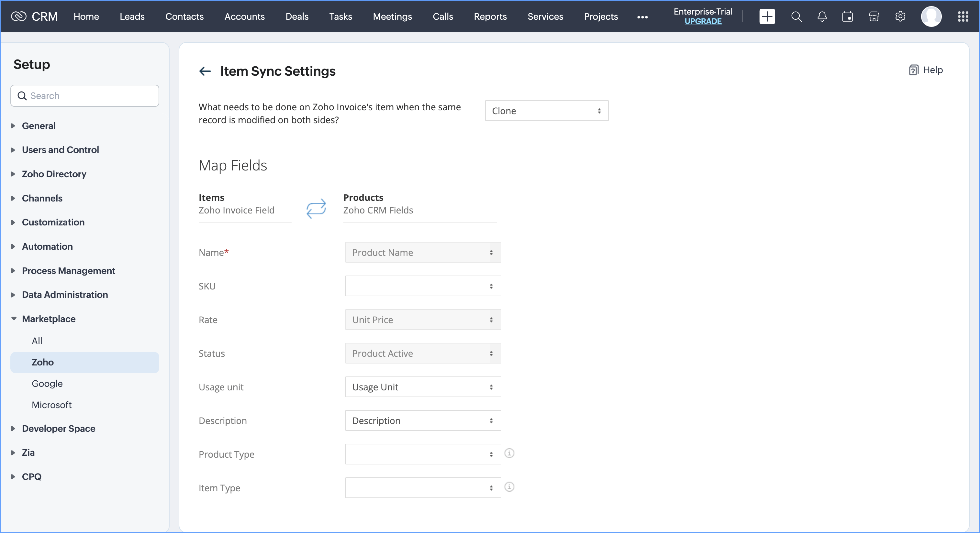Collapse the Marketplace setup section

point(48,319)
